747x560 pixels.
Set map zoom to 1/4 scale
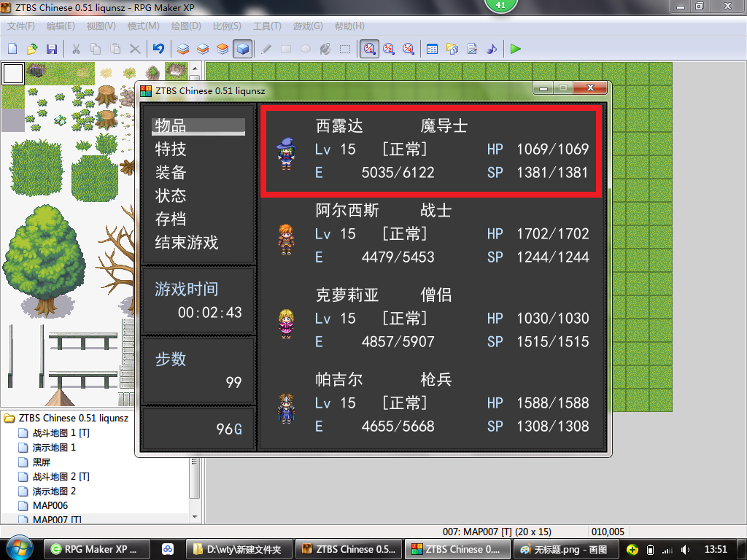(x=409, y=49)
